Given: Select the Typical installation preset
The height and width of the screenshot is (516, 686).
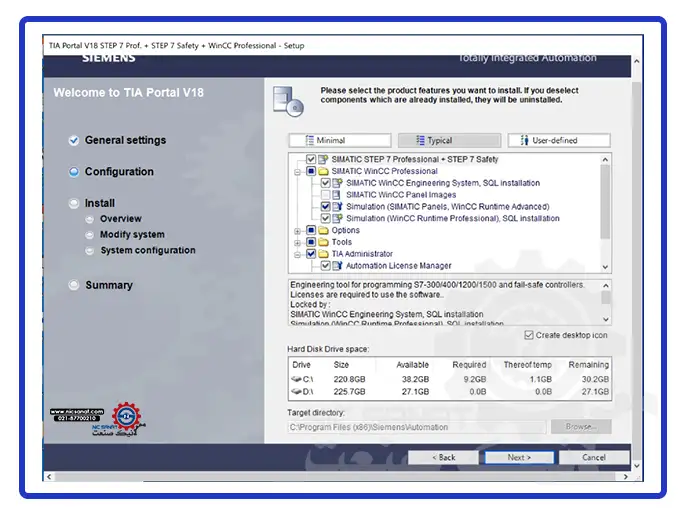Looking at the screenshot, I should pyautogui.click(x=449, y=140).
